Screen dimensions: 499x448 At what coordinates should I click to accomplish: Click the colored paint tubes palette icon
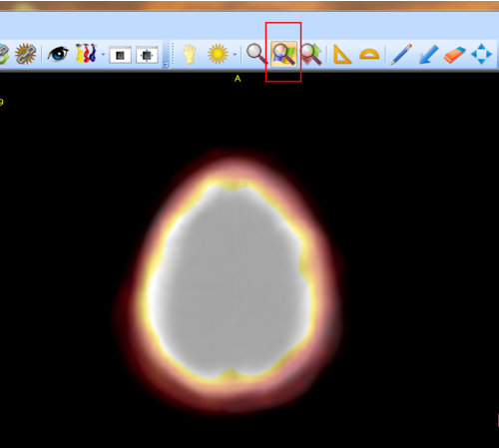tap(86, 53)
